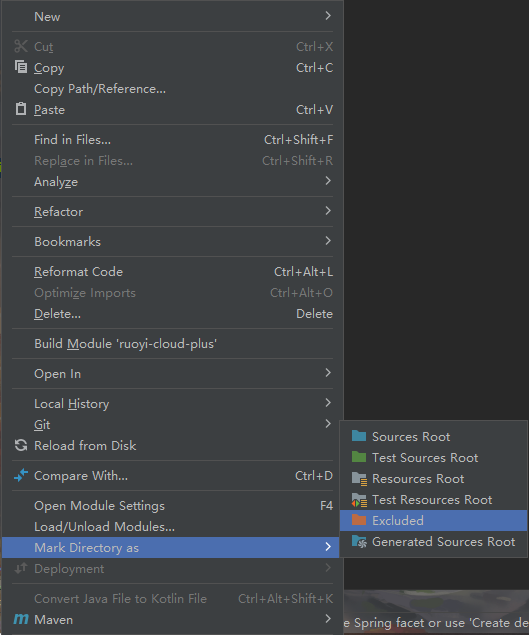Image resolution: width=529 pixels, height=635 pixels.
Task: Click the Maven 'm' icon
Action: pyautogui.click(x=21, y=619)
